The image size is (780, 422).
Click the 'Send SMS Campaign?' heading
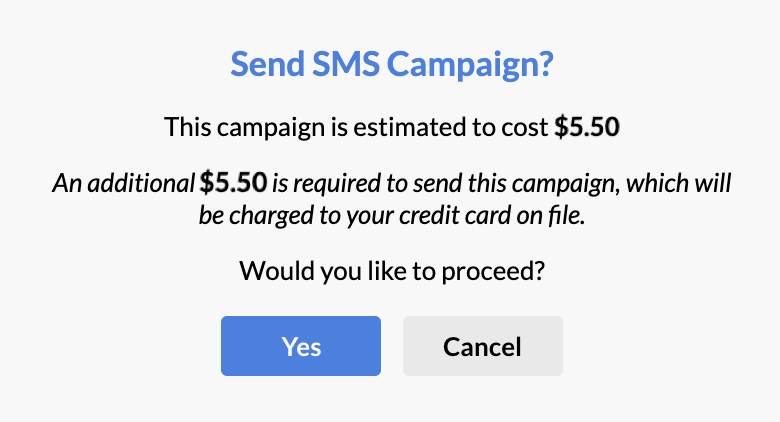click(392, 65)
